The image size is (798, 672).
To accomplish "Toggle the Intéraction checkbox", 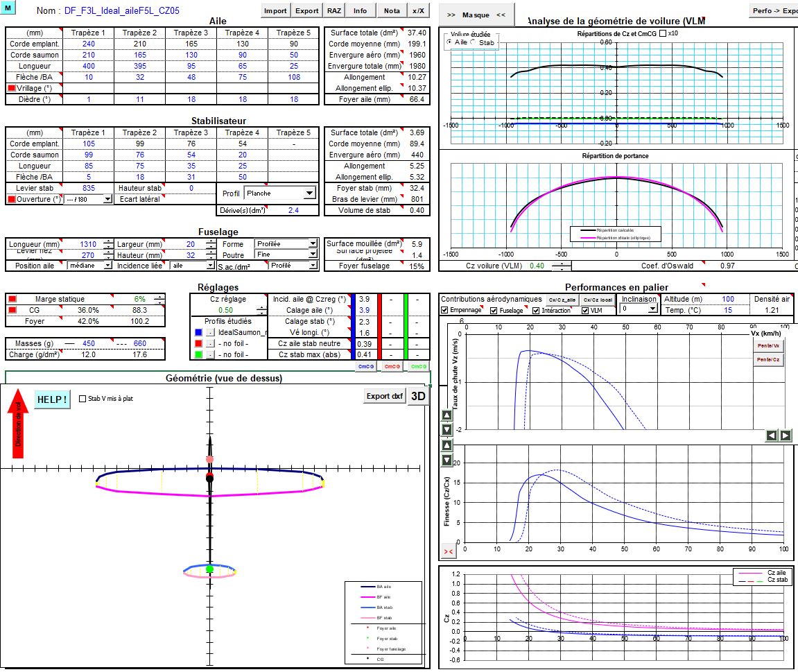I will [536, 310].
